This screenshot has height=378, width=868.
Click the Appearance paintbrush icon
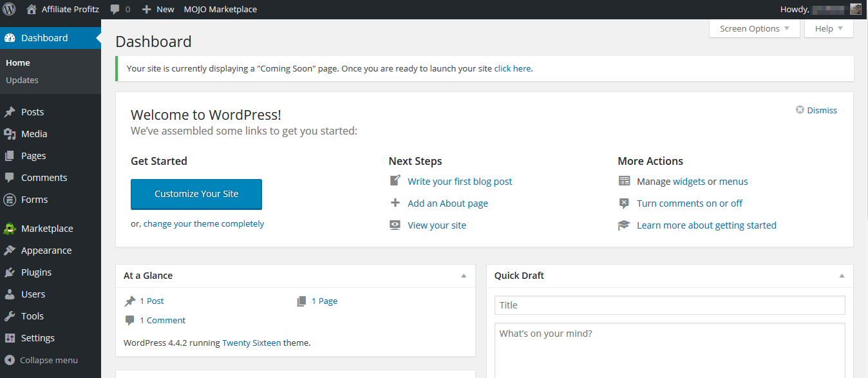tap(10, 250)
